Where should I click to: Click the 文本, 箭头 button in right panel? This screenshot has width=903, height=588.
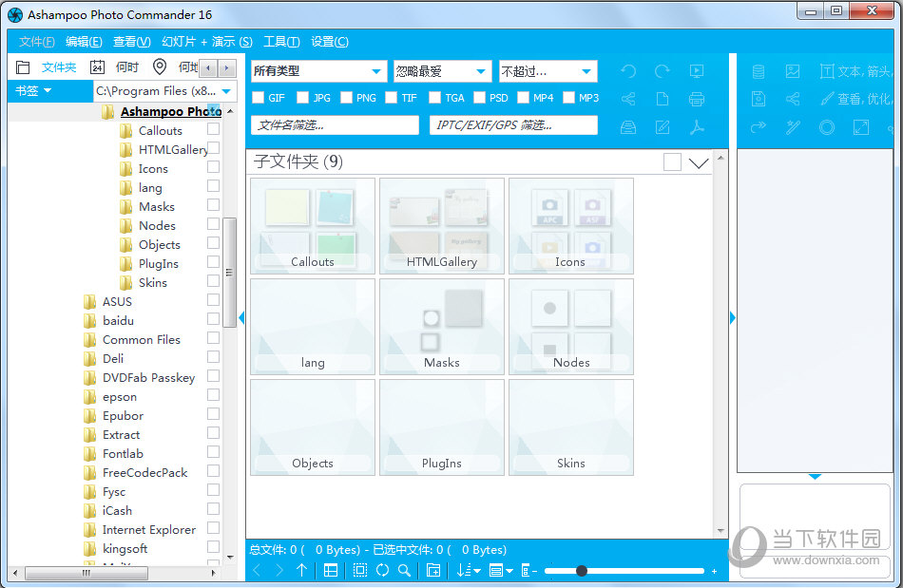coord(855,71)
